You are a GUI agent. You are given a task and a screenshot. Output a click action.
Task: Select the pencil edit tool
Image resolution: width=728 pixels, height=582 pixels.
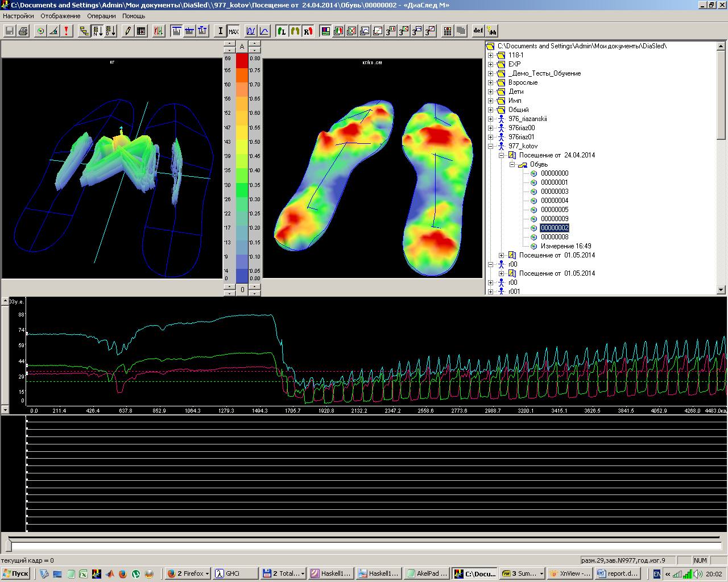128,31
